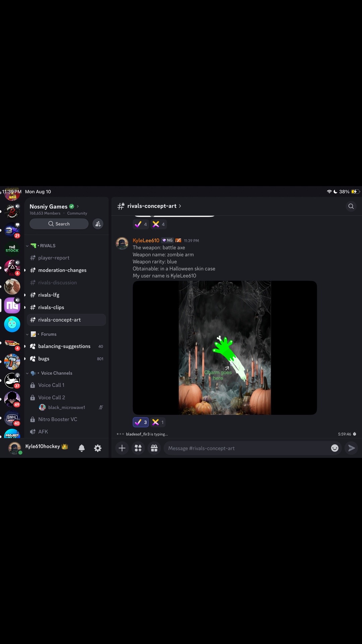The image size is (362, 644).
Task: Click the muted mic icon beside black_microwave1
Action: [101, 408]
